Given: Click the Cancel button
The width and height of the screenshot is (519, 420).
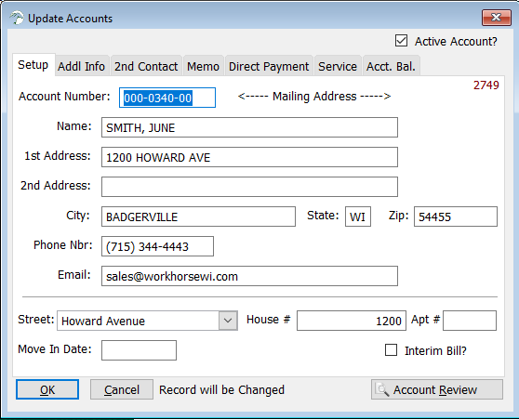Looking at the screenshot, I should click(122, 389).
